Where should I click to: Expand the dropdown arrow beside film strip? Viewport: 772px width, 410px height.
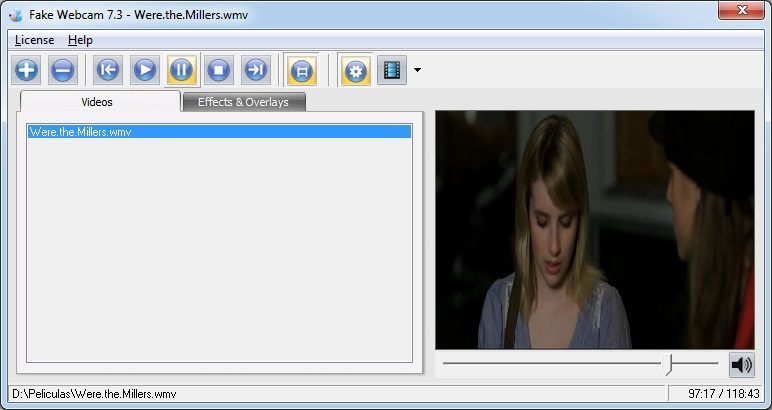click(417, 70)
